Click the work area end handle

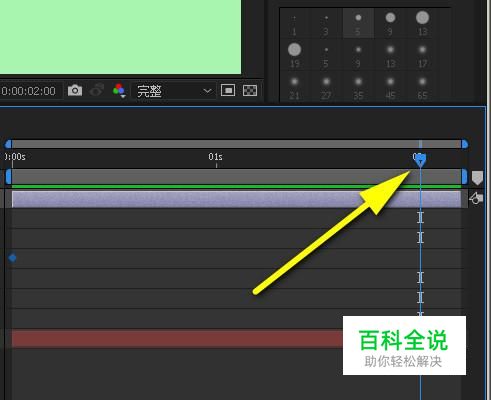[x=464, y=177]
